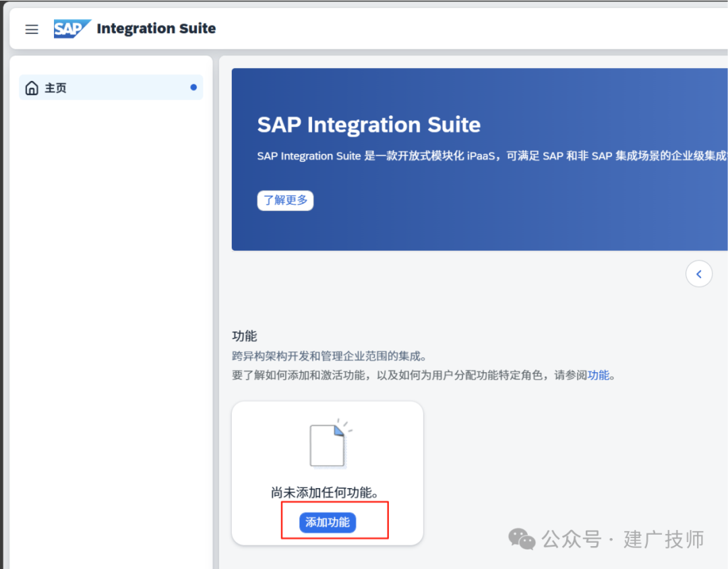Open the hamburger navigation menu
This screenshot has height=569, width=728.
32,29
